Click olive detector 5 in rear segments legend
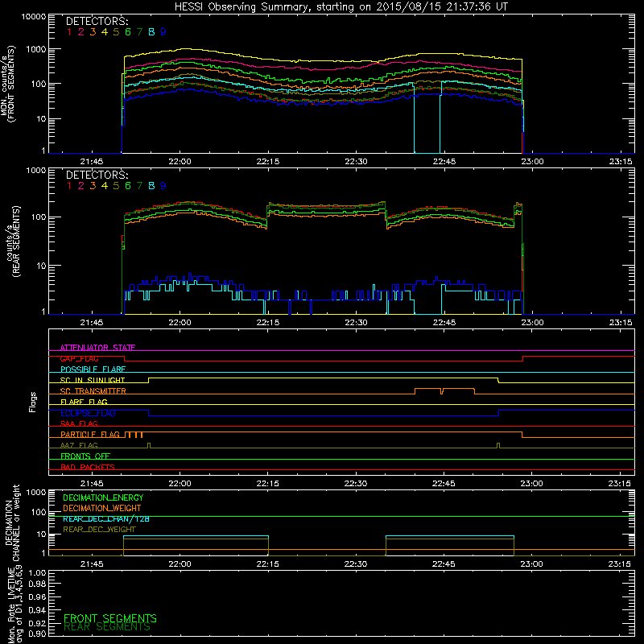 tap(116, 186)
